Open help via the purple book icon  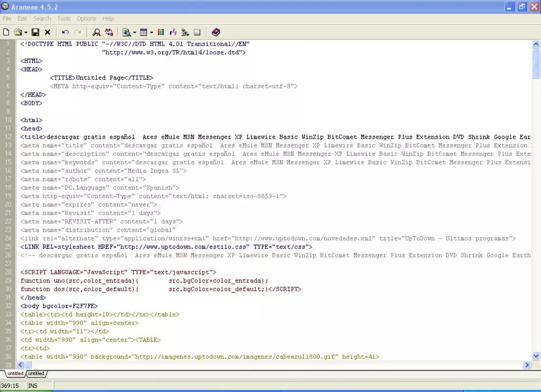216,32
